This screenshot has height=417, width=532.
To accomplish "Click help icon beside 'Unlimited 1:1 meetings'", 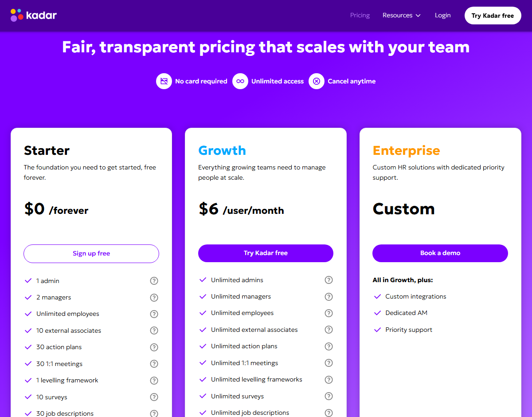I will coord(329,363).
